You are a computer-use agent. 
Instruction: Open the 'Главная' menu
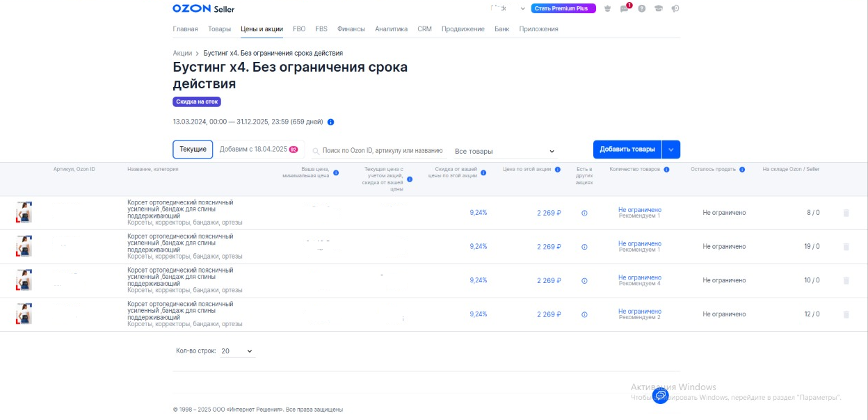click(x=185, y=29)
